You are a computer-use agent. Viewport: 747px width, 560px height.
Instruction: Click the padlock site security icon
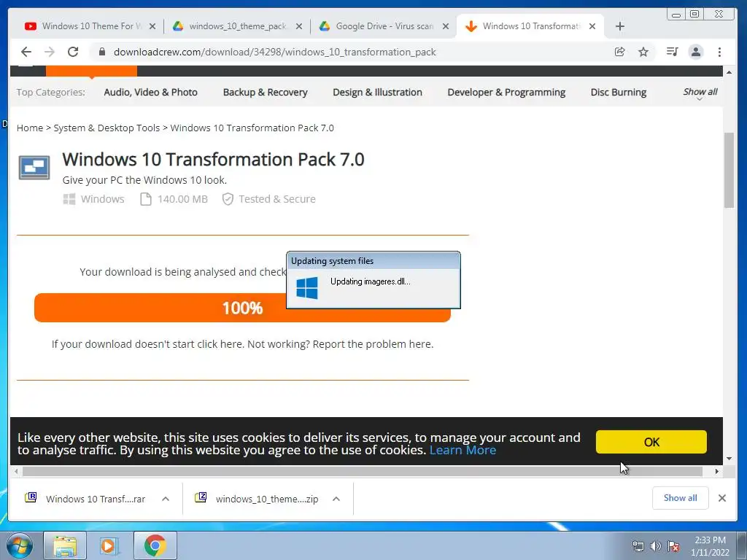pos(101,52)
